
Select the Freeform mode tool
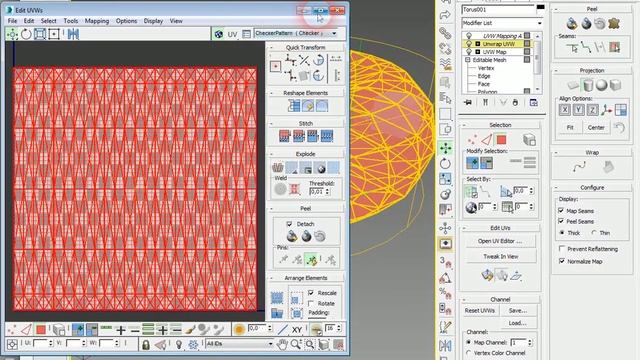[54, 34]
